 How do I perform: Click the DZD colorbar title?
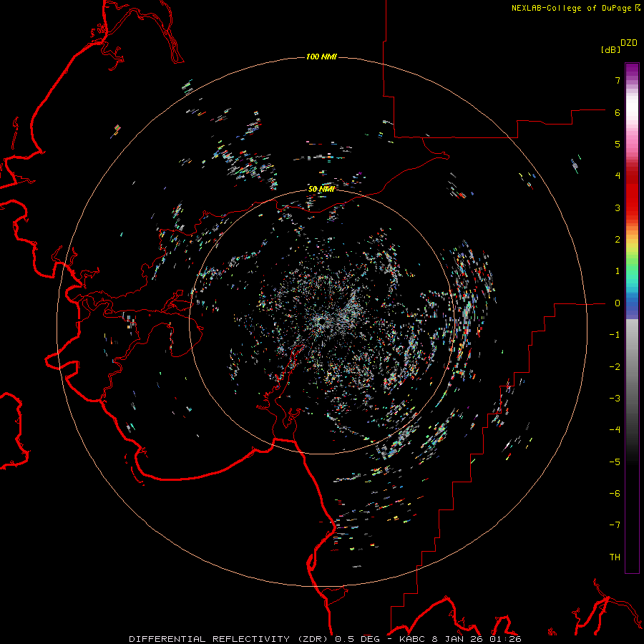click(x=629, y=43)
